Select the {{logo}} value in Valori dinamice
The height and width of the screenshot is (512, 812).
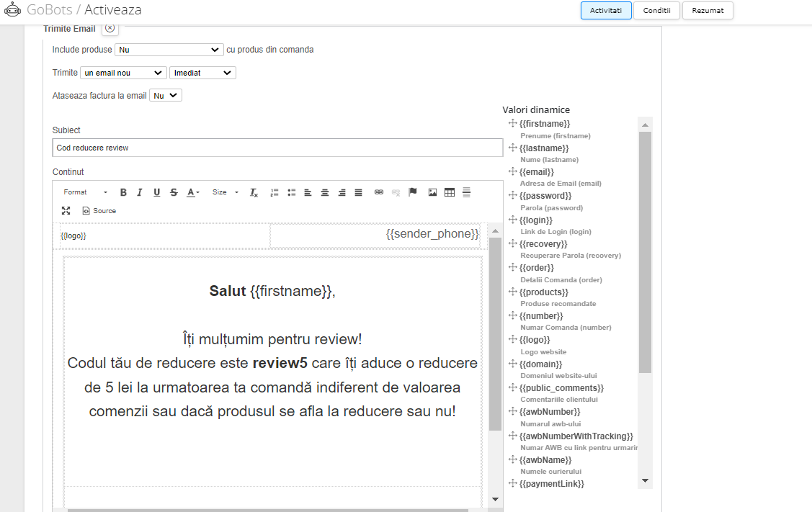[535, 340]
